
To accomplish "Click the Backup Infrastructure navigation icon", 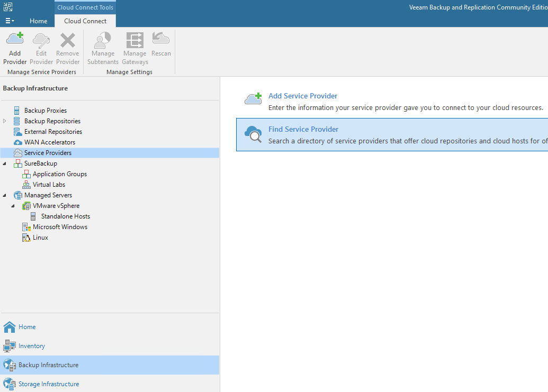I will click(x=10, y=365).
